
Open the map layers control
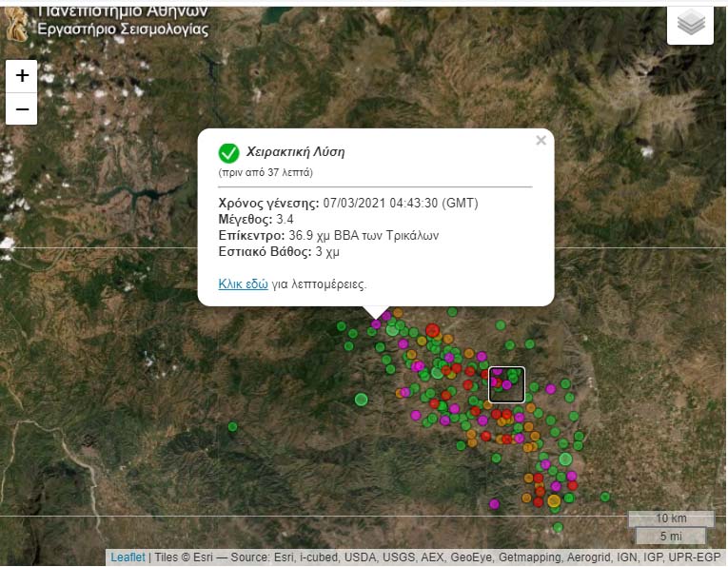(x=691, y=24)
